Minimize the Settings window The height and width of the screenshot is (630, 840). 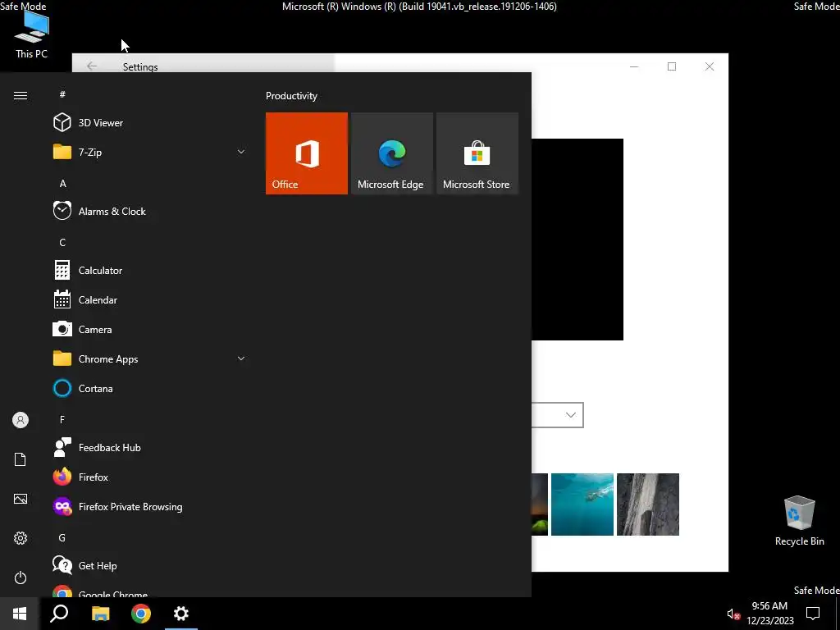click(634, 66)
